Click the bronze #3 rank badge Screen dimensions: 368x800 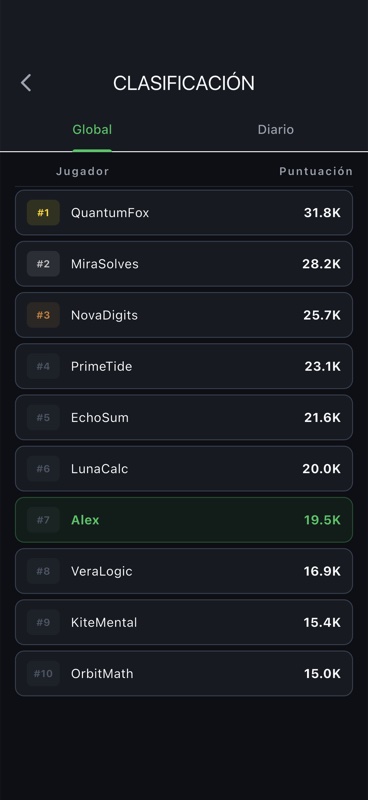pos(43,315)
